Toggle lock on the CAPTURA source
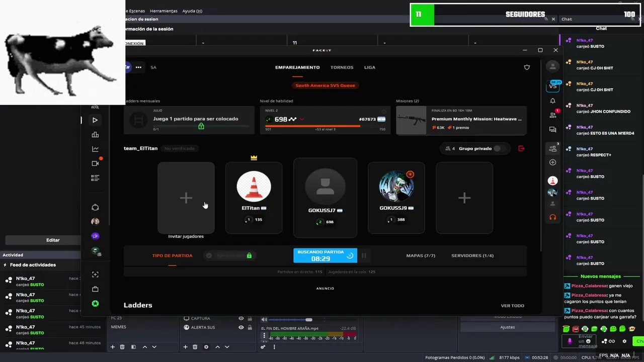This screenshot has height=362, width=644. pyautogui.click(x=250, y=318)
